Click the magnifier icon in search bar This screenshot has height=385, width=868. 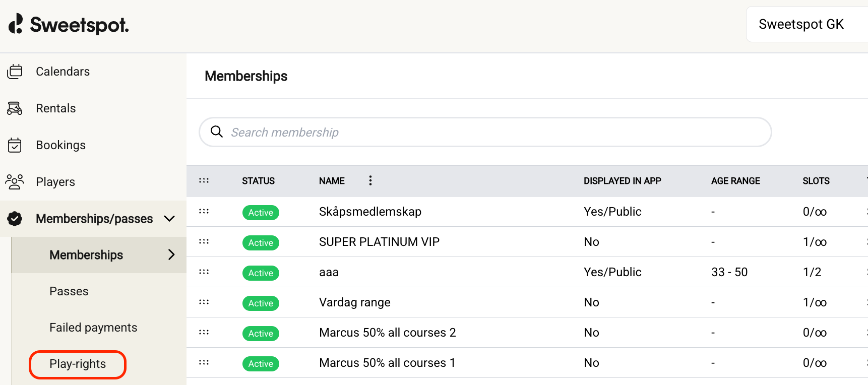(x=217, y=132)
